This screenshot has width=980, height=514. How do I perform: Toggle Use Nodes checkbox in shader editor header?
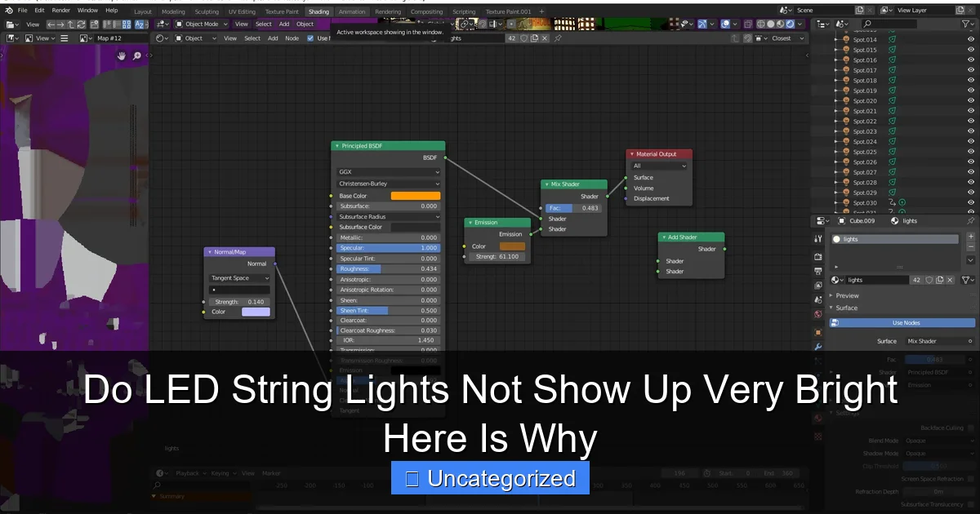(310, 38)
